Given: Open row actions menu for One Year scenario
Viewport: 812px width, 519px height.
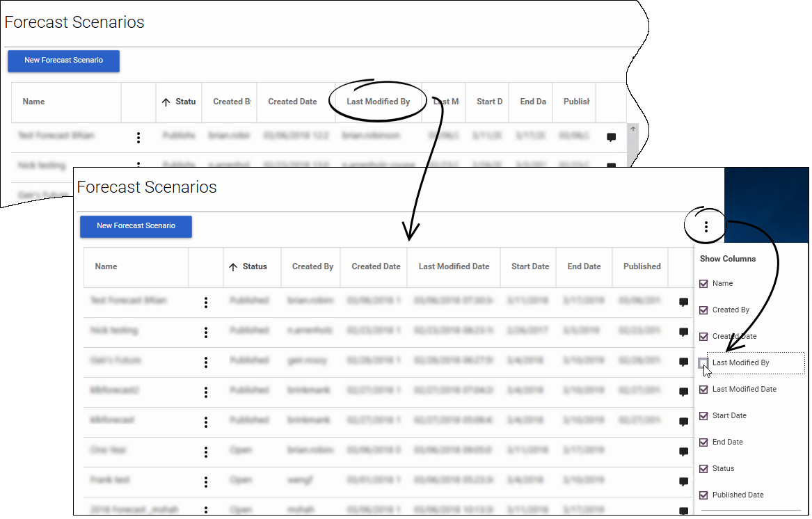Looking at the screenshot, I should coord(206,452).
